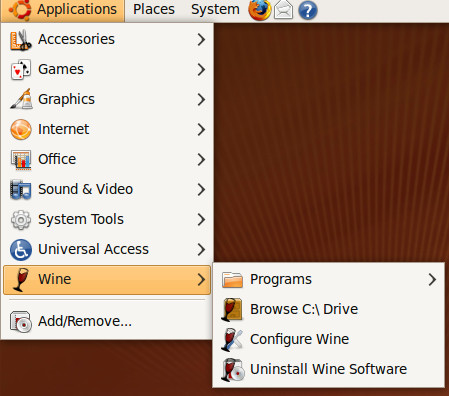449x396 pixels.
Task: Click the Programs folder icon
Action: (232, 279)
